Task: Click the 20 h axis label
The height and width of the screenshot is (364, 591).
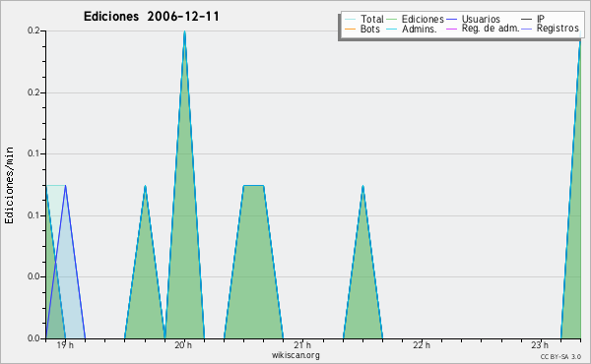Action: tap(183, 345)
